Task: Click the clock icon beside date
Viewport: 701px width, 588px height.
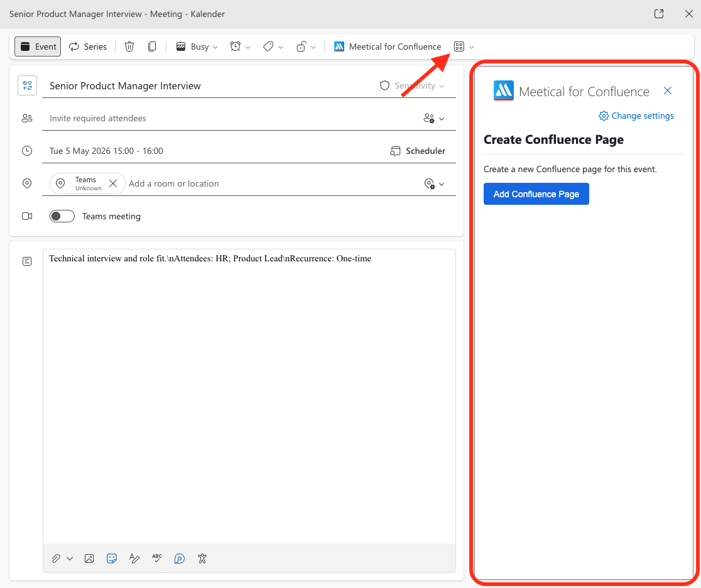Action: (27, 151)
